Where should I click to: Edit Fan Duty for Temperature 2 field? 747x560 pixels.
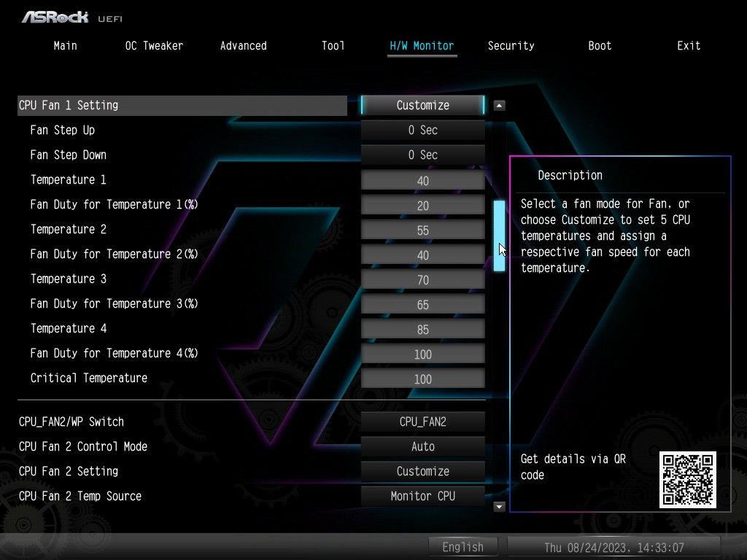(x=423, y=254)
